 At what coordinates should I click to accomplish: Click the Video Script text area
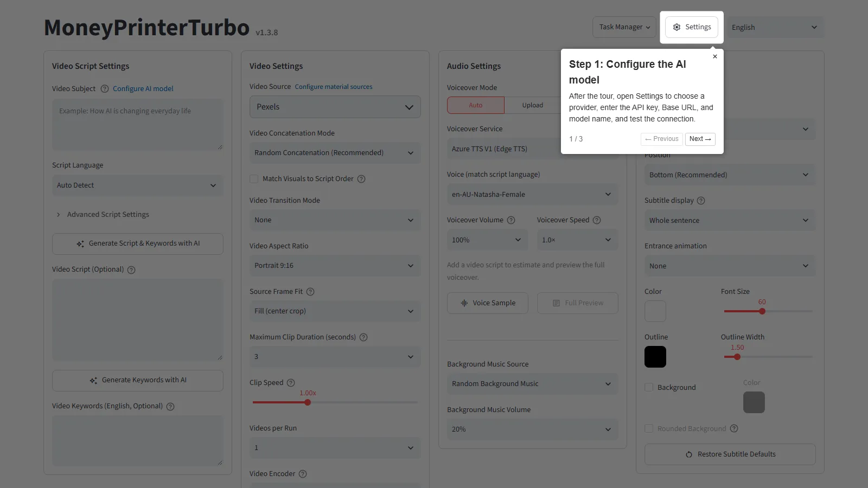point(138,320)
